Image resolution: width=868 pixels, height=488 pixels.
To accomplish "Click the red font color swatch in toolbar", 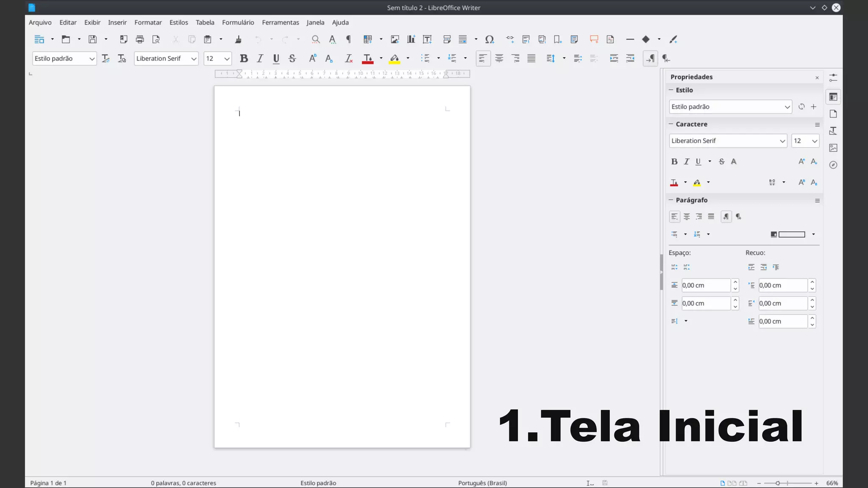I will click(x=367, y=58).
